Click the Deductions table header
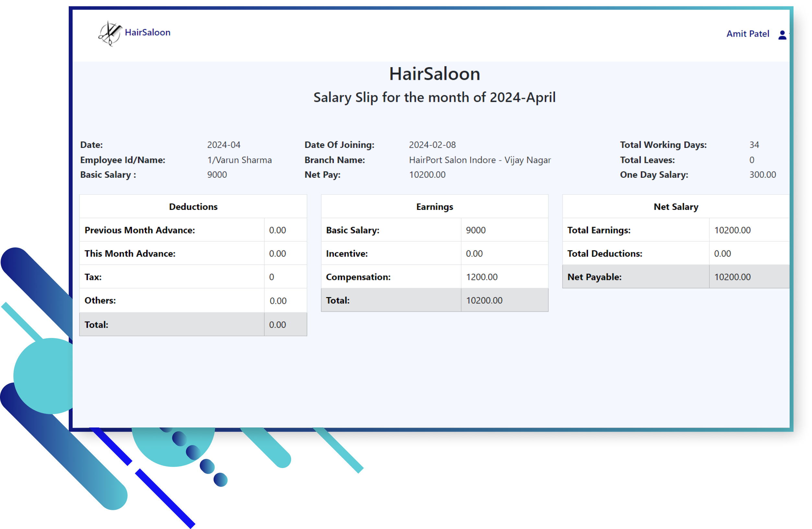 tap(193, 207)
